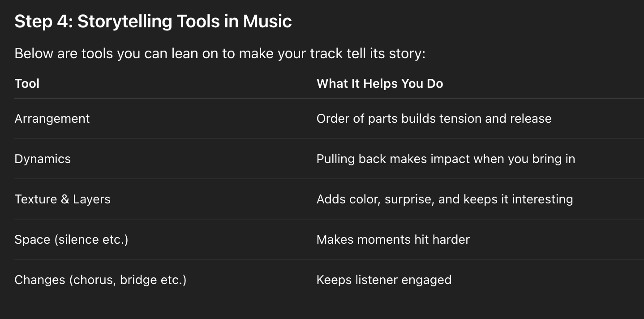Select the "Texture & Layers" tool cell

click(62, 199)
